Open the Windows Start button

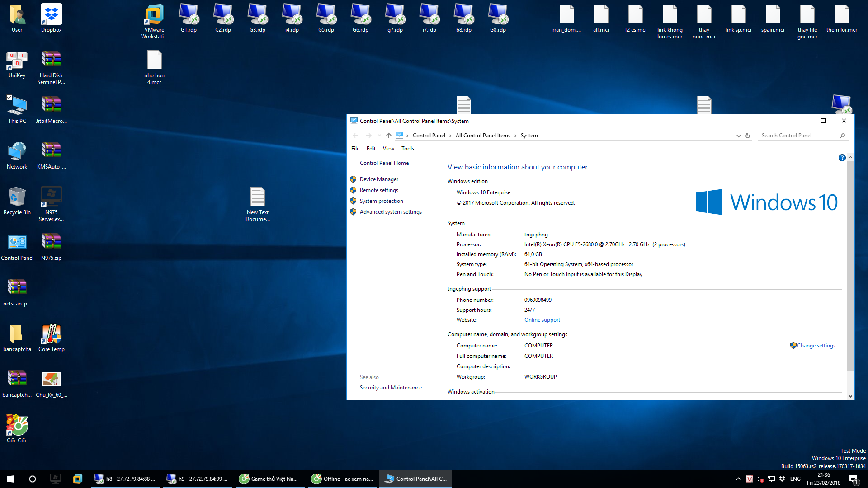pyautogui.click(x=11, y=479)
